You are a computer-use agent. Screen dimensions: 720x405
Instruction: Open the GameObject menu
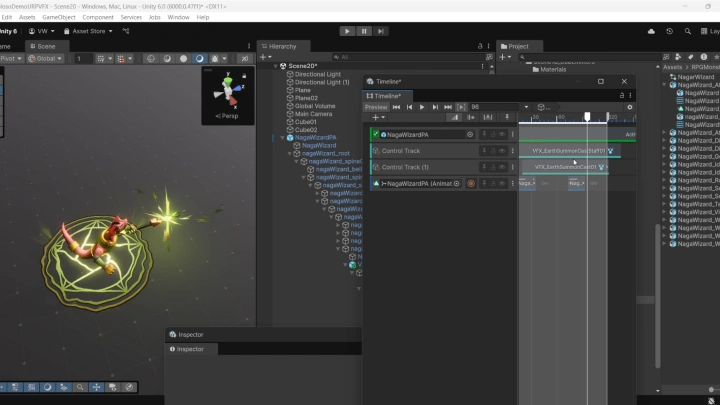pos(59,17)
